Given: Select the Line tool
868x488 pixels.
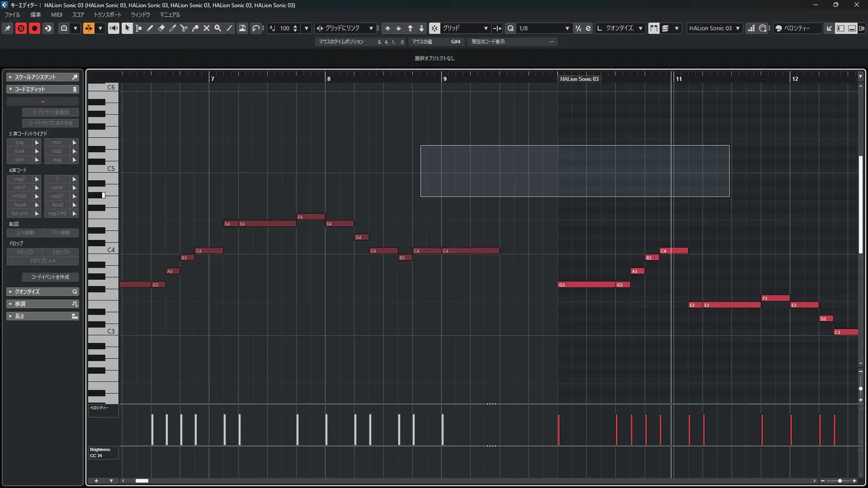Looking at the screenshot, I should click(x=229, y=28).
